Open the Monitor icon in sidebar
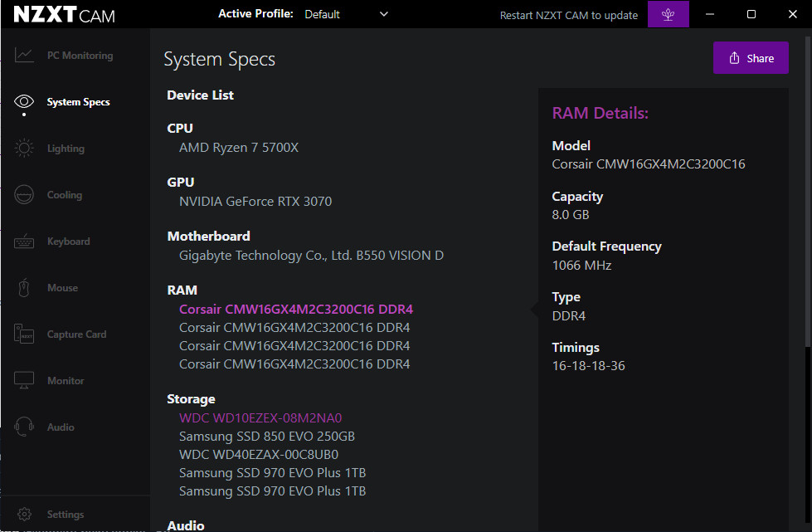Screen dimensions: 812x532 tap(24, 381)
